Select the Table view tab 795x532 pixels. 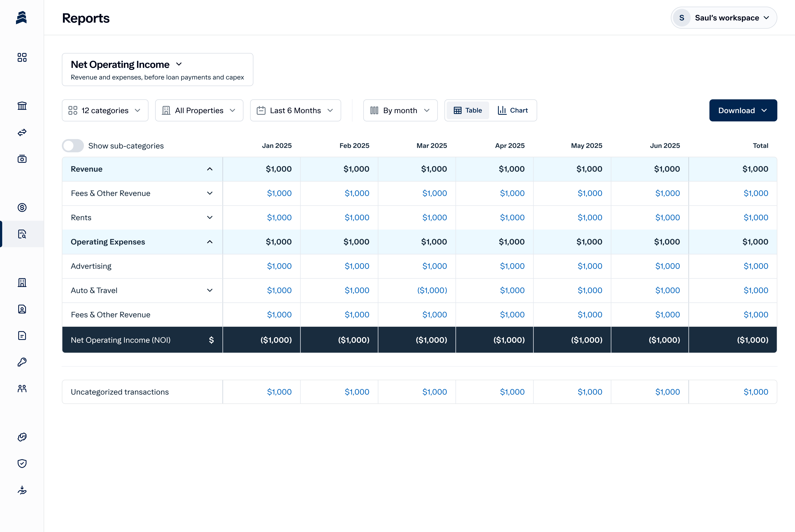pos(468,111)
